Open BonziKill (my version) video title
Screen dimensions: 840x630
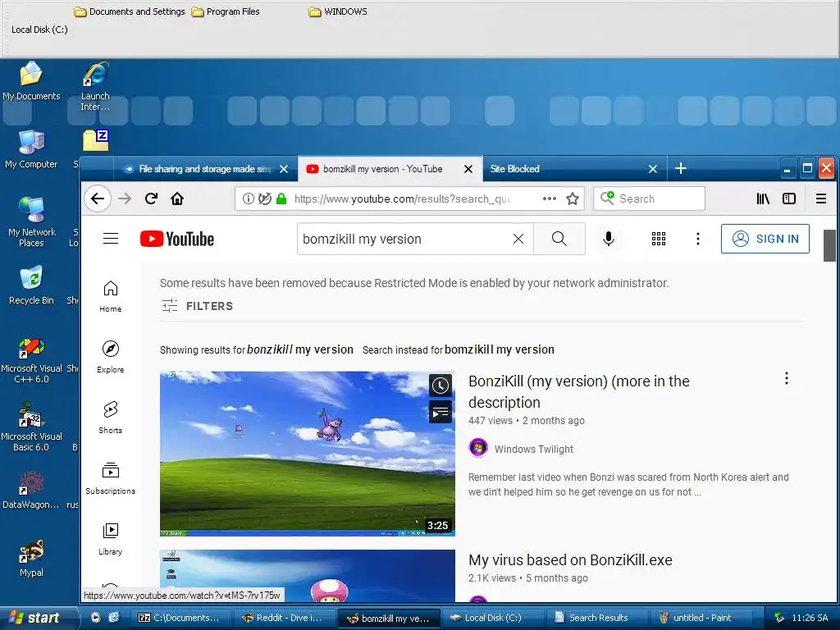coord(578,391)
